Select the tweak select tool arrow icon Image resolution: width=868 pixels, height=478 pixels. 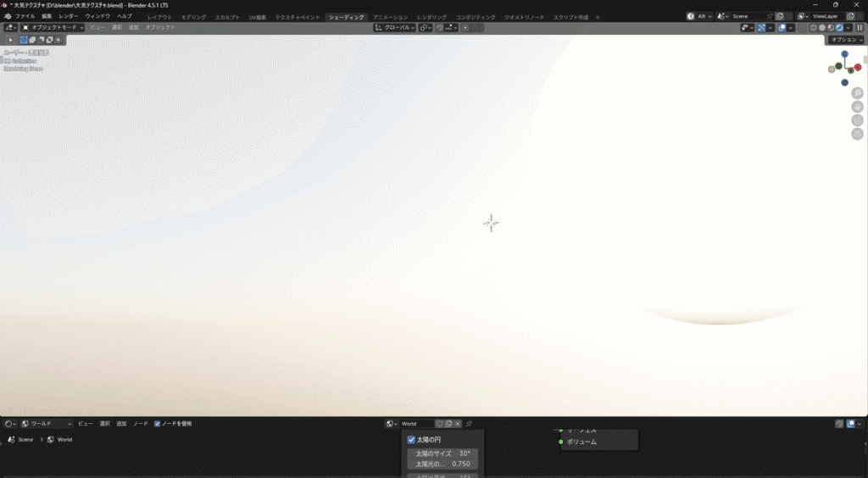click(x=10, y=40)
